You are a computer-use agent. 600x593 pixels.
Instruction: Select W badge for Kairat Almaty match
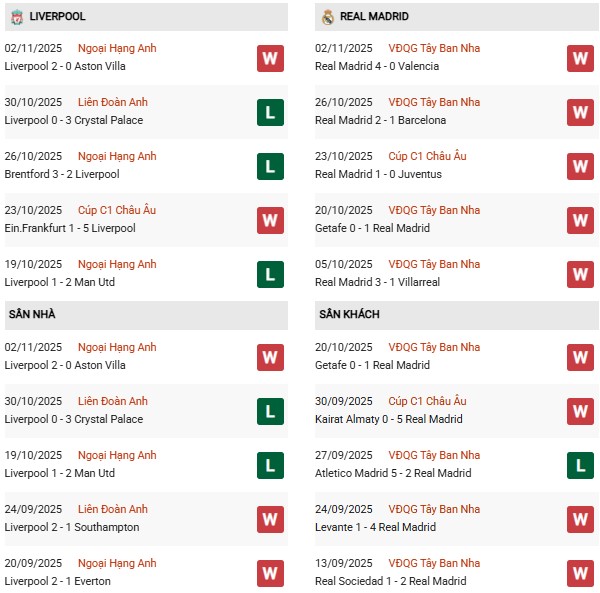coord(580,411)
